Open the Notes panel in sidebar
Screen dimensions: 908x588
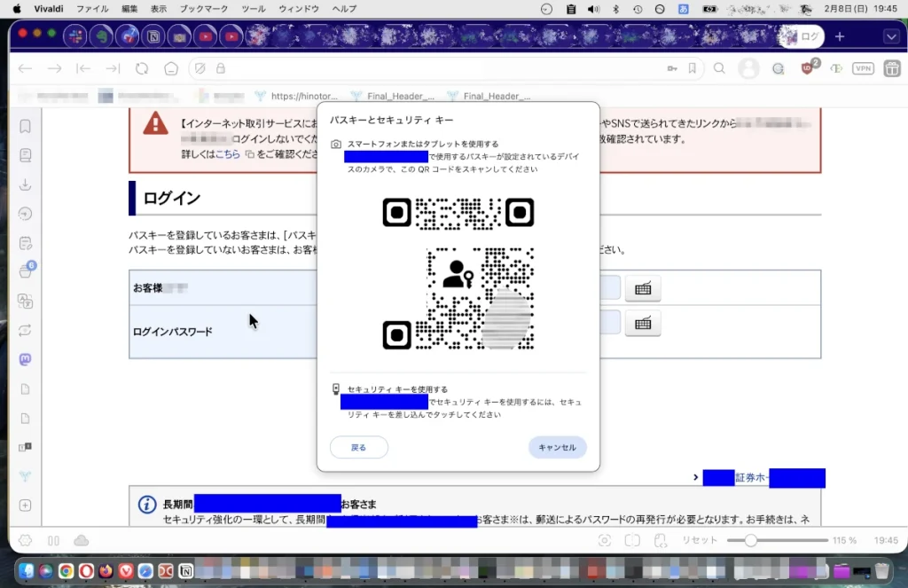(26, 243)
